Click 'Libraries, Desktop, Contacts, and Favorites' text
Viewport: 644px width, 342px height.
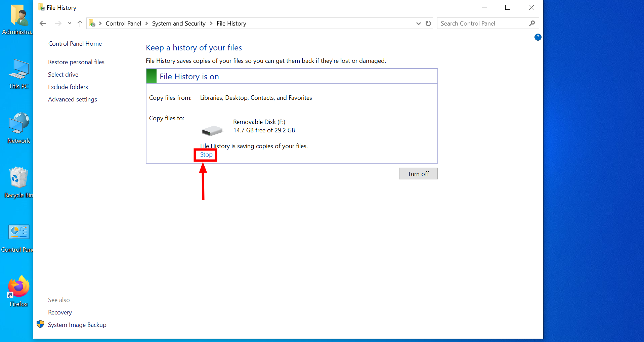(x=256, y=98)
